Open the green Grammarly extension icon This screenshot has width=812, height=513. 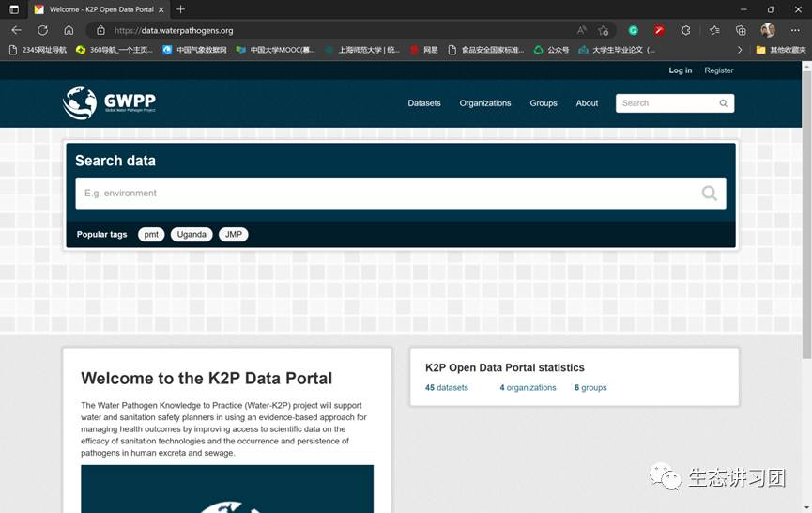tap(634, 31)
